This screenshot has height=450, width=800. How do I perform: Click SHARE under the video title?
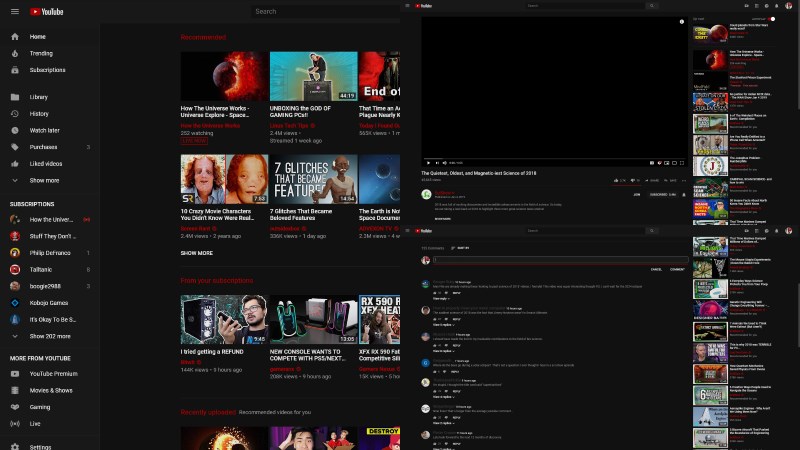click(x=652, y=180)
